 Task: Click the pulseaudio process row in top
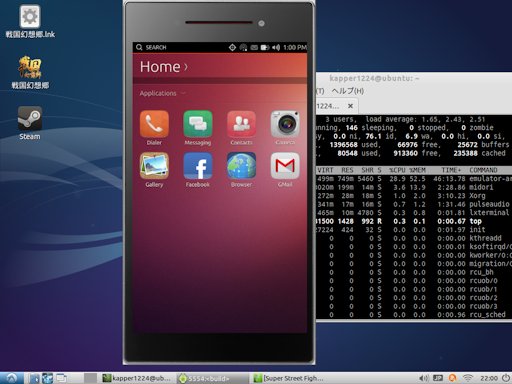[414, 204]
